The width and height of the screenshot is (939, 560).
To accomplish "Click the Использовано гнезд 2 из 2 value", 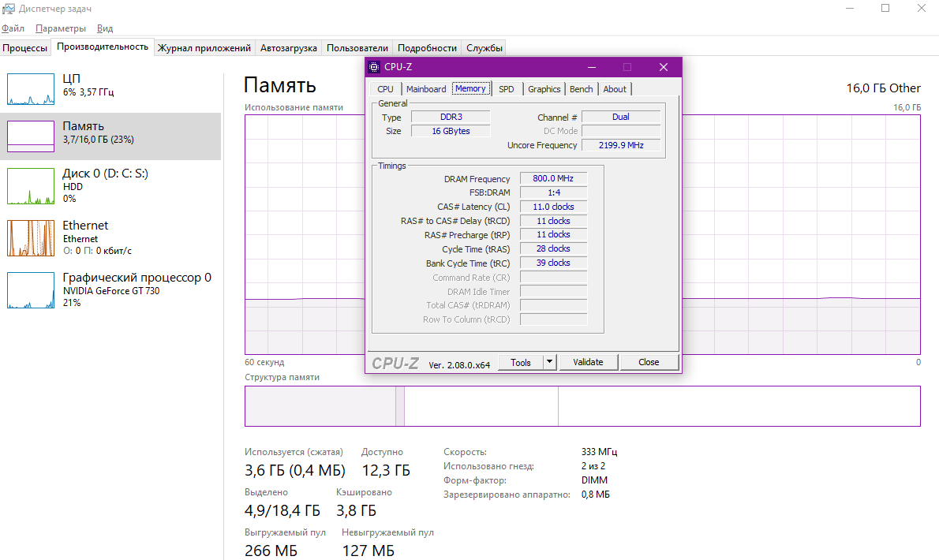I will click(x=593, y=466).
